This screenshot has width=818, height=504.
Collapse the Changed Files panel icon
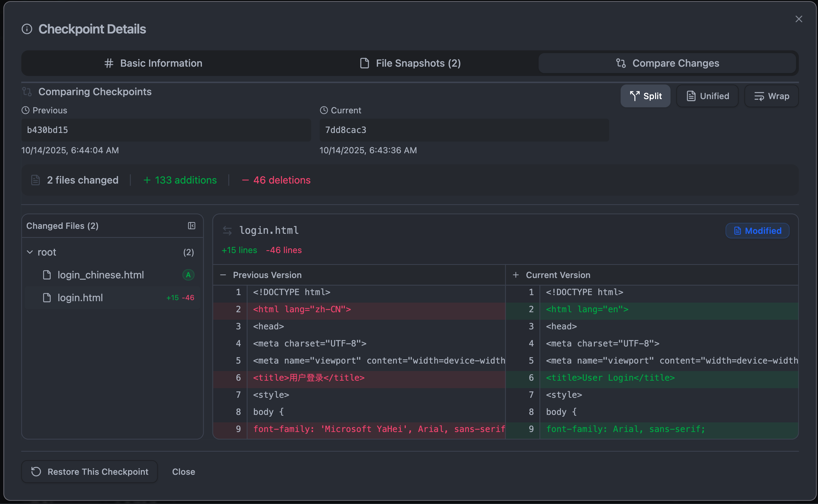(x=191, y=226)
